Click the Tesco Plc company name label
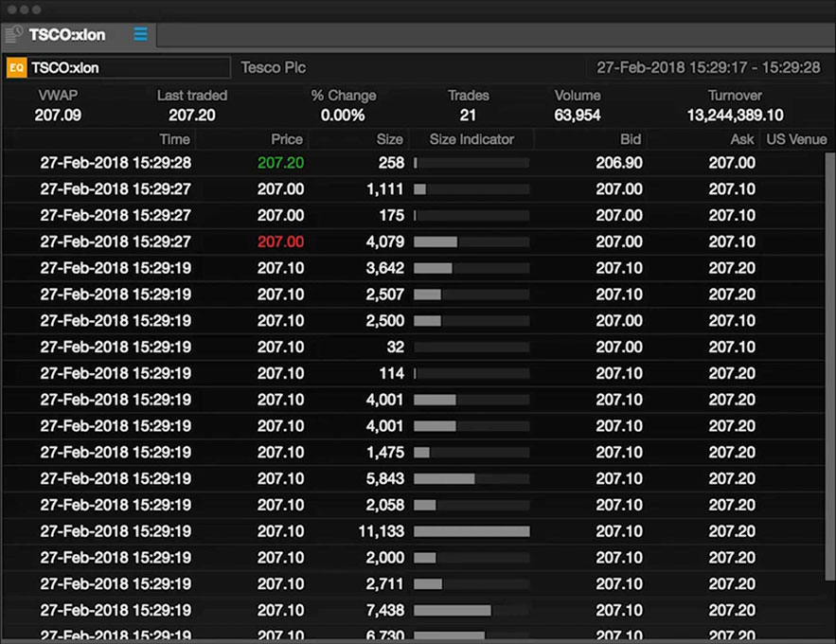 [273, 67]
